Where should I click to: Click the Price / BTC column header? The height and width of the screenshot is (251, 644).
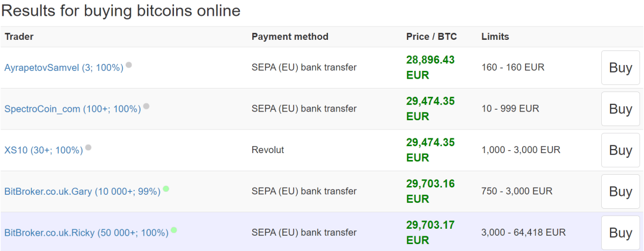click(x=431, y=36)
